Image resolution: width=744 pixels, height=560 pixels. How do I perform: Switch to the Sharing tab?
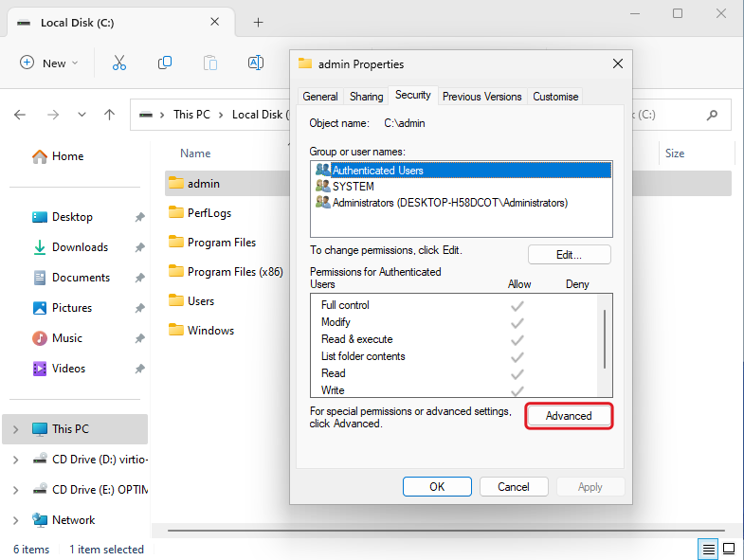(x=366, y=96)
